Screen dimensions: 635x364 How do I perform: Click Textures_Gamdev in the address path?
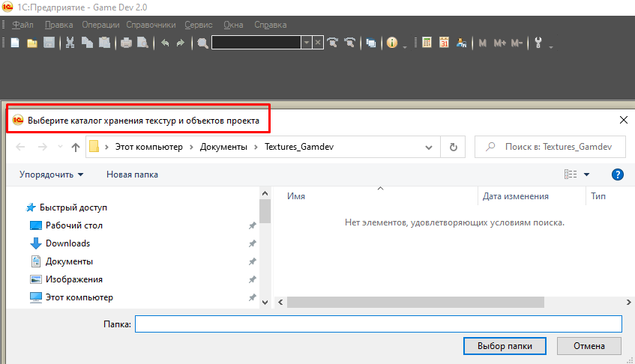pos(299,147)
